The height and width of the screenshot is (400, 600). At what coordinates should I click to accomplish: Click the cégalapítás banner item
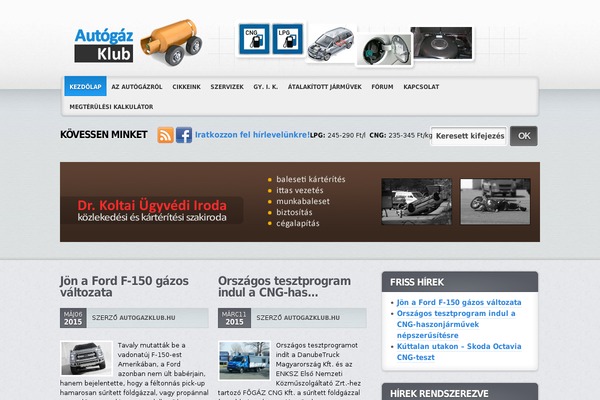[298, 223]
